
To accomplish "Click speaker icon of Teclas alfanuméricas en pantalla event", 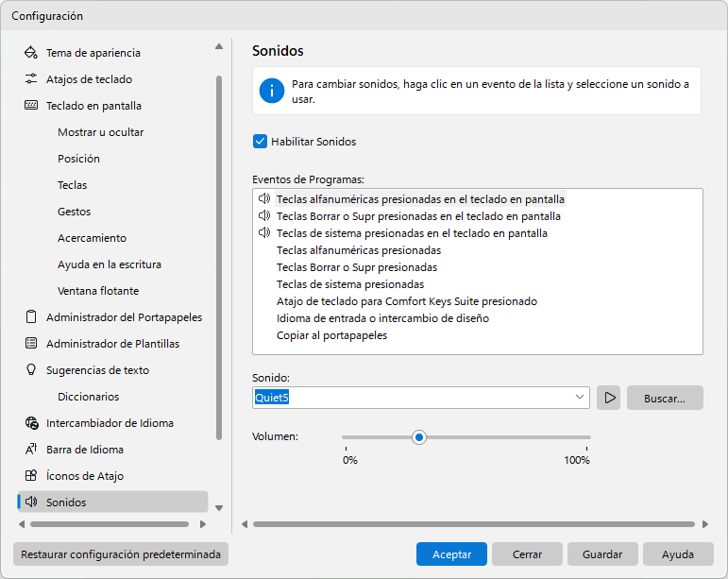I will click(264, 198).
